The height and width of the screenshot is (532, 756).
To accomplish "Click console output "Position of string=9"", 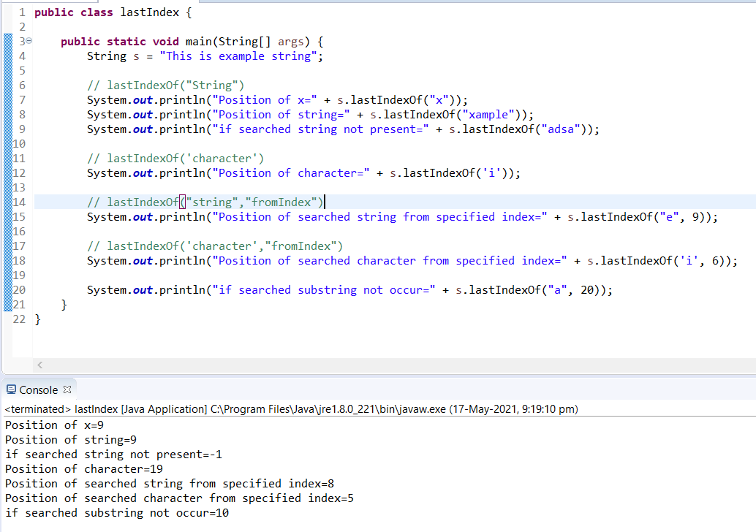I will coord(71,440).
